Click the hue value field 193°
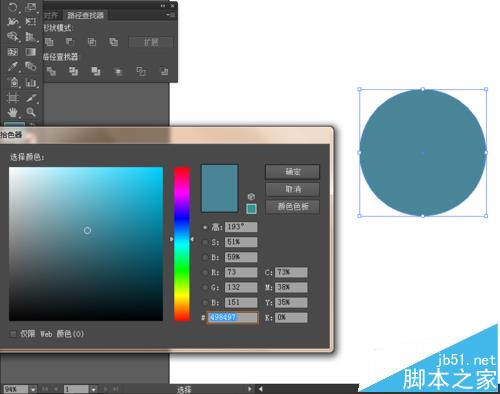The image size is (500, 394). 241,227
